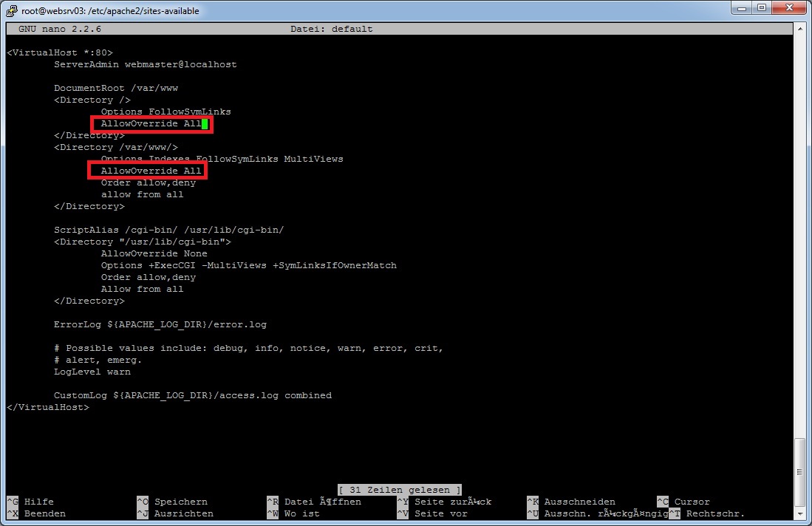The height and width of the screenshot is (526, 812).
Task: Click '^J Ausrichten' shortcut hint
Action: tap(175, 513)
